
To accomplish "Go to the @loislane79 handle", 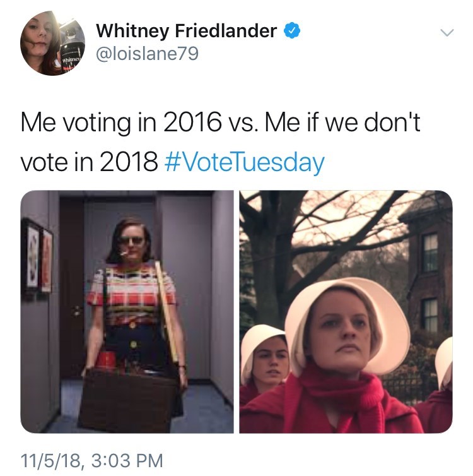I will (146, 54).
